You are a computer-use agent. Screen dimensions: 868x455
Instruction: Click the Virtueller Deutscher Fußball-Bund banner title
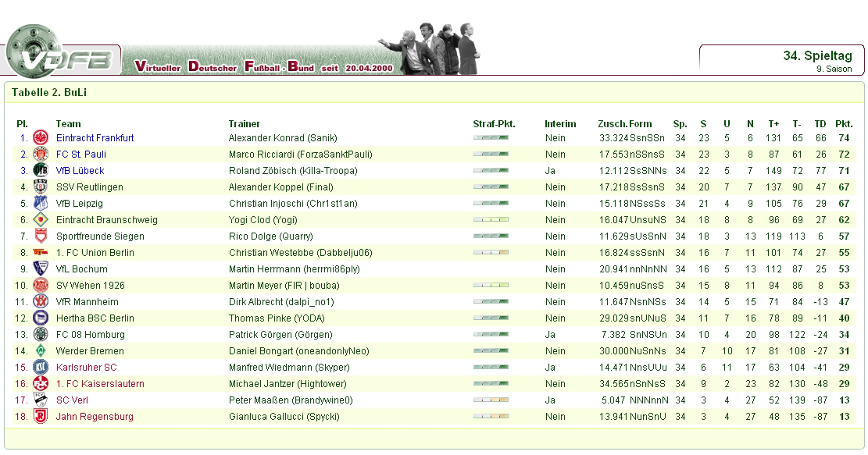coord(264,67)
